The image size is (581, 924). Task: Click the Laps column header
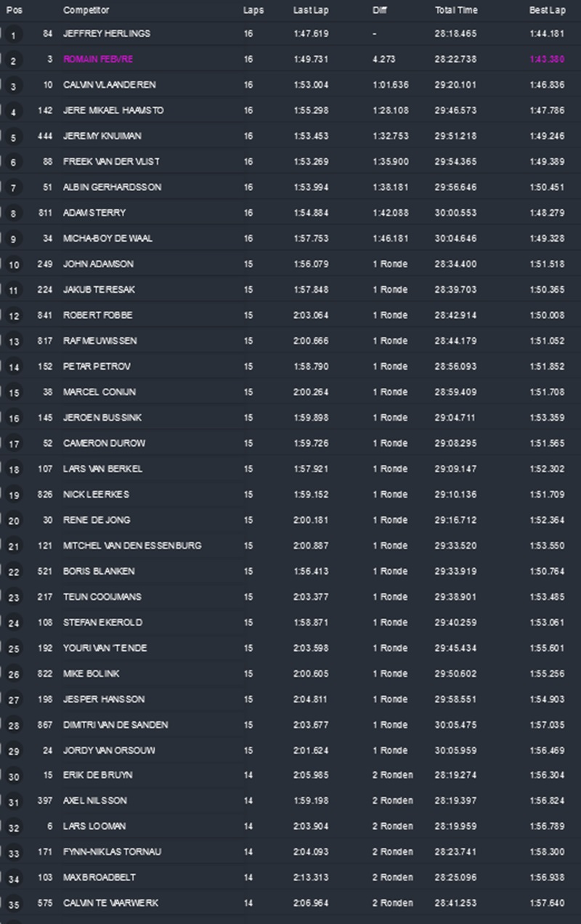[x=253, y=11]
